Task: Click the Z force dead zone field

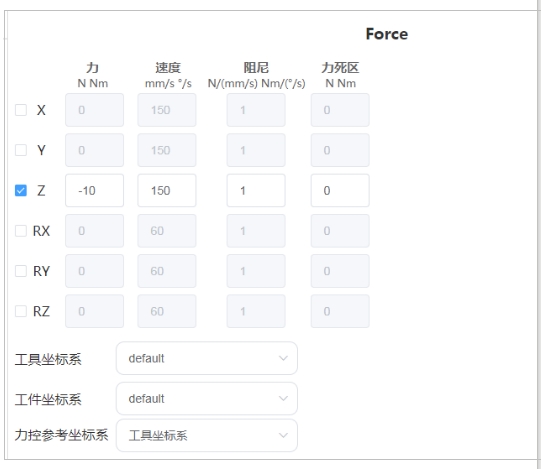Action: (340, 190)
